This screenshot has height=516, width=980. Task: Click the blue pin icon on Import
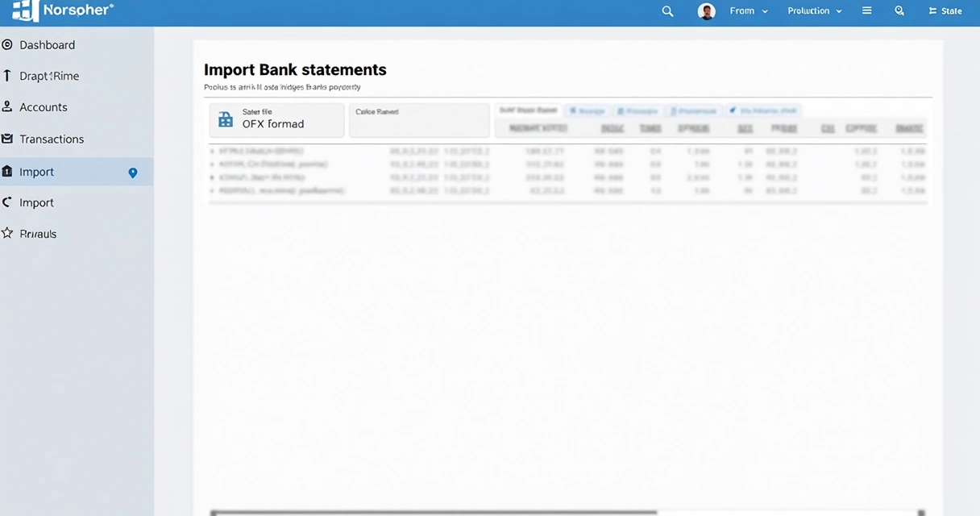coord(133,173)
